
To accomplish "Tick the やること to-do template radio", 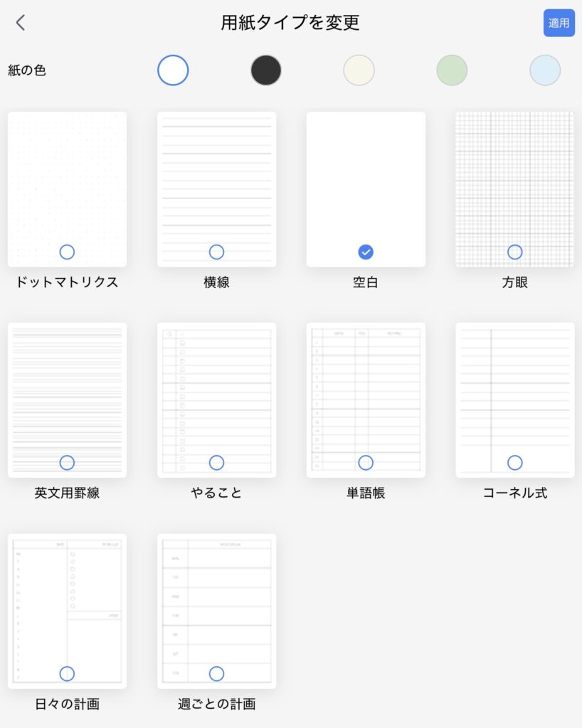I will point(216,463).
